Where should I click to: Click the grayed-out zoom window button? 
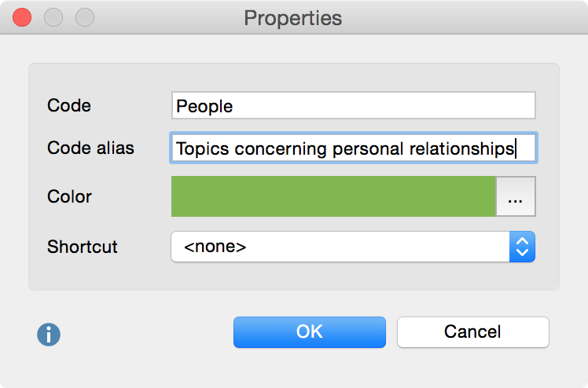coord(84,16)
